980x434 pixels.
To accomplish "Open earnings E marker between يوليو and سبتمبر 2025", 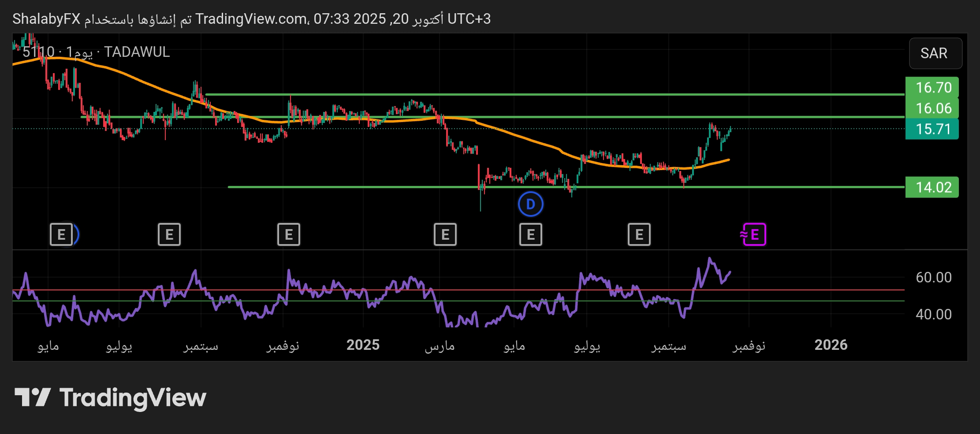I will [639, 234].
